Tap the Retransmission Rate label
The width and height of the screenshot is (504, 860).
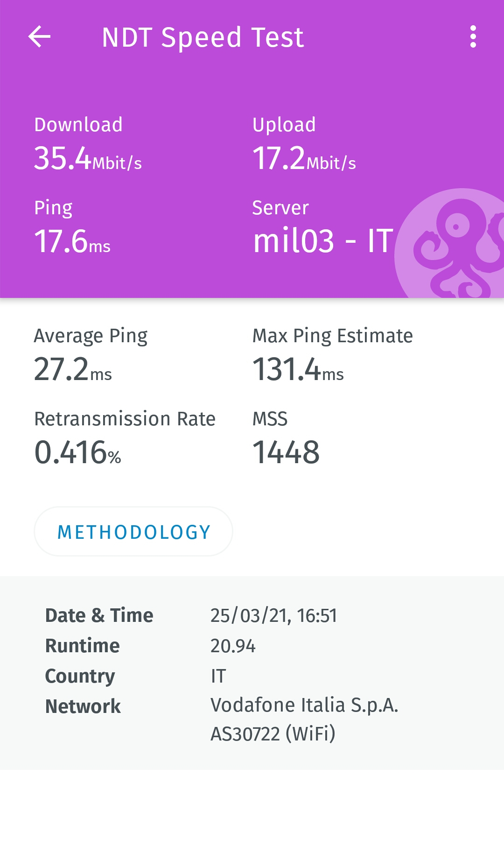coord(125,419)
